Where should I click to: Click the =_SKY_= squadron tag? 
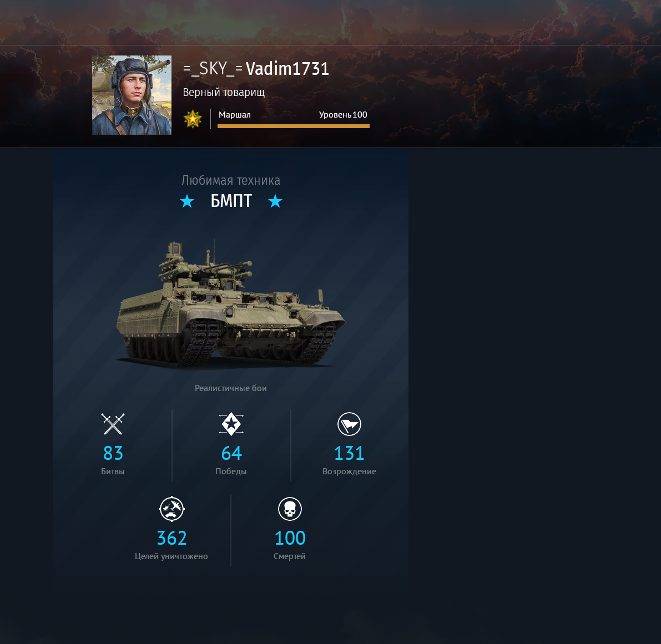[x=213, y=69]
